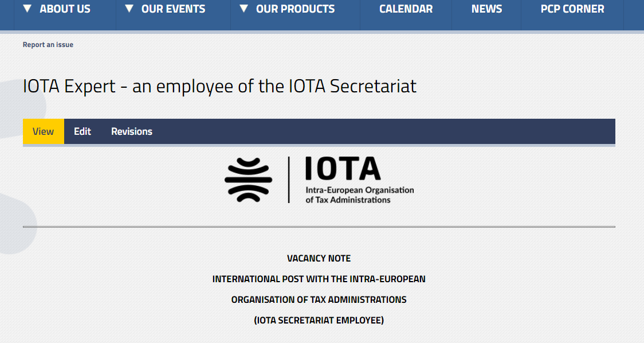Expand the About Us menu arrow
This screenshot has width=644, height=343.
tap(28, 9)
